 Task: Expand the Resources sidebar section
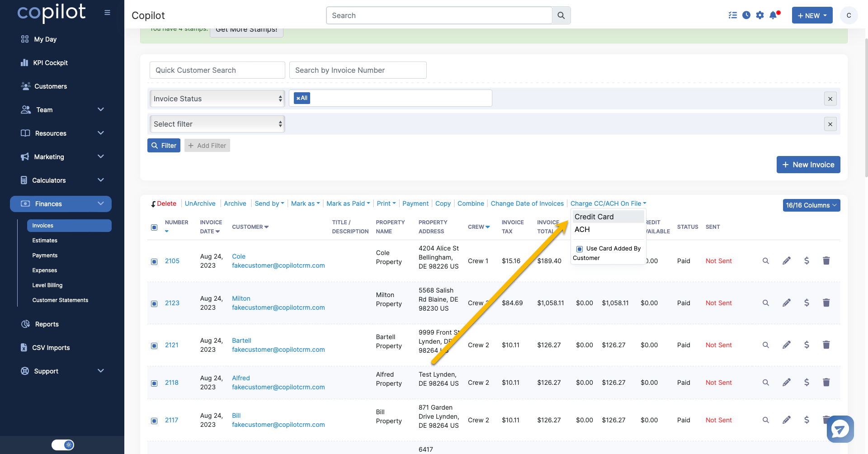[x=62, y=133]
